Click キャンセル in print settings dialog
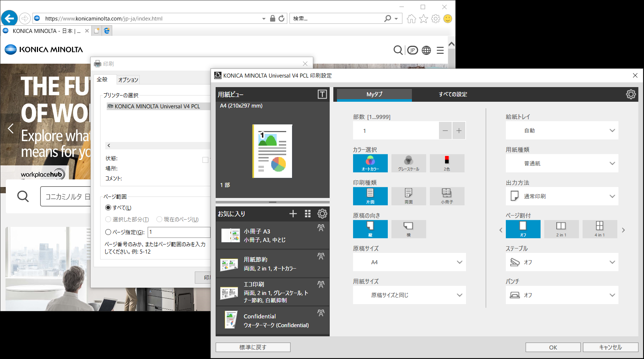The height and width of the screenshot is (359, 644). coord(610,347)
